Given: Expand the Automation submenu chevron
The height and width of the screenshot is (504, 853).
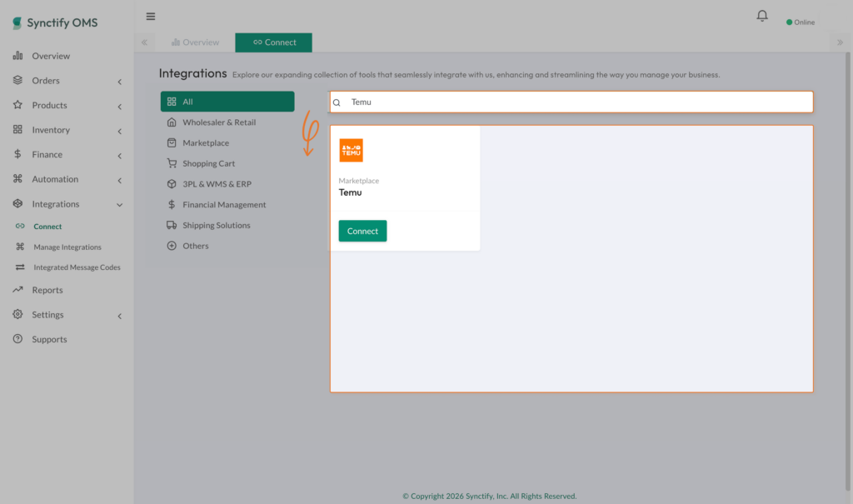Looking at the screenshot, I should click(x=120, y=180).
